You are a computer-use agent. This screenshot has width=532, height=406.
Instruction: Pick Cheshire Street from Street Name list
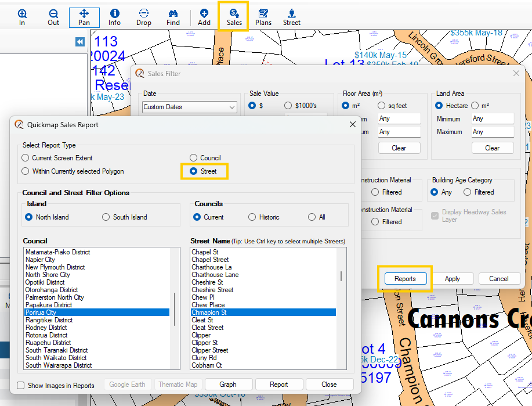pos(212,290)
